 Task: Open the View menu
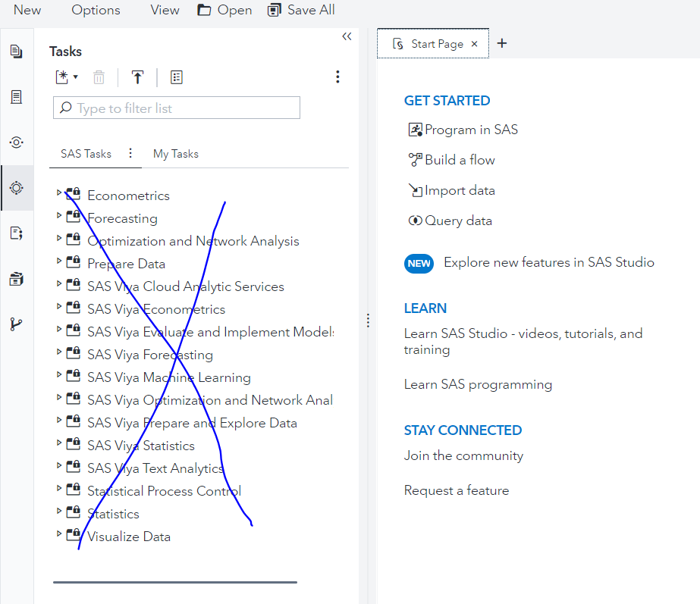pos(165,10)
